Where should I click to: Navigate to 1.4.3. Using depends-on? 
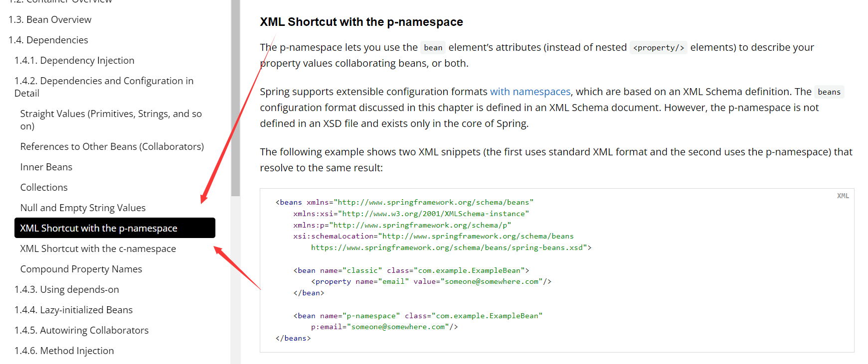pyautogui.click(x=67, y=289)
